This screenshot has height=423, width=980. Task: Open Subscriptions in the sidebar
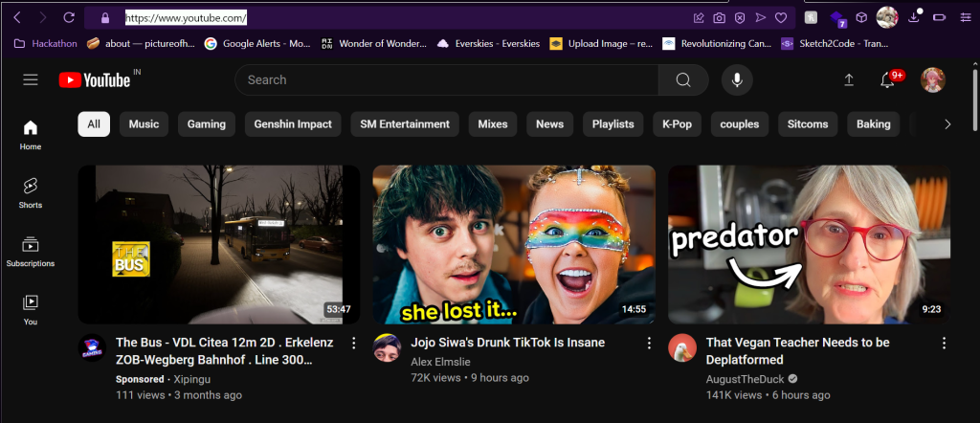(x=31, y=251)
